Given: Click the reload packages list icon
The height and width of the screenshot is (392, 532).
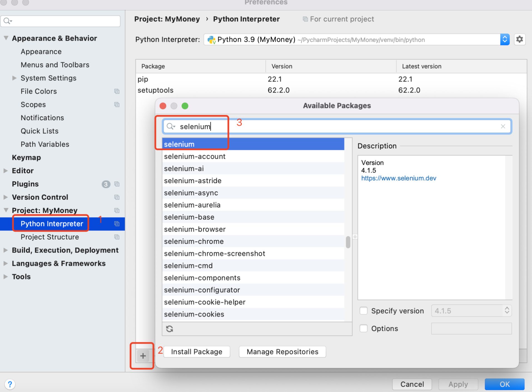Looking at the screenshot, I should [x=170, y=329].
